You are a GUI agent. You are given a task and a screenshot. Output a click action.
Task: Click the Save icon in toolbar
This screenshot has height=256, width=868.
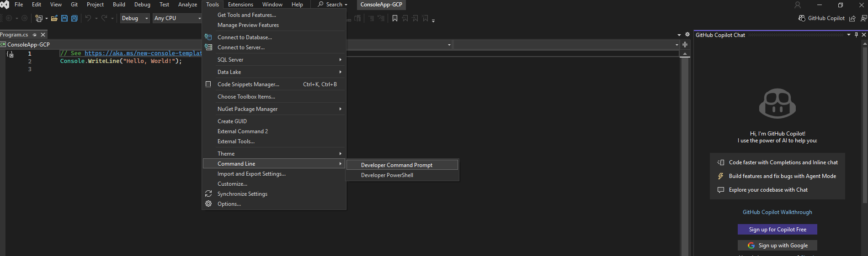click(64, 18)
